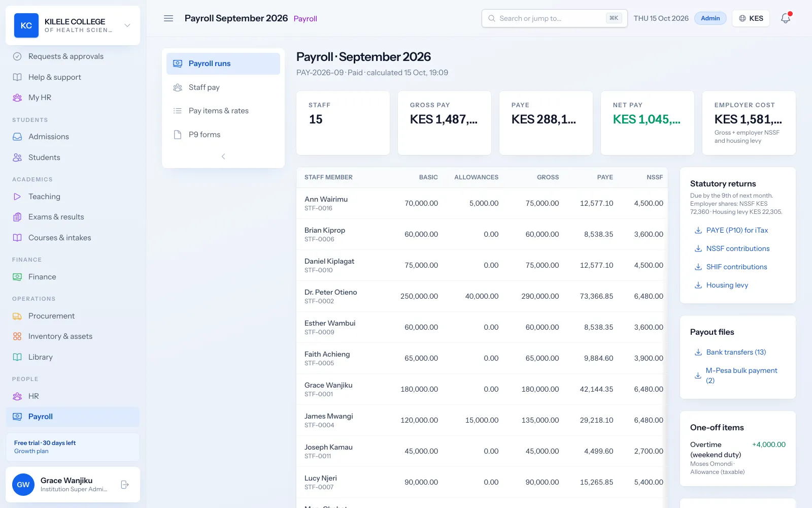Image resolution: width=812 pixels, height=508 pixels.
Task: Open the hamburger menu icon
Action: [x=168, y=18]
